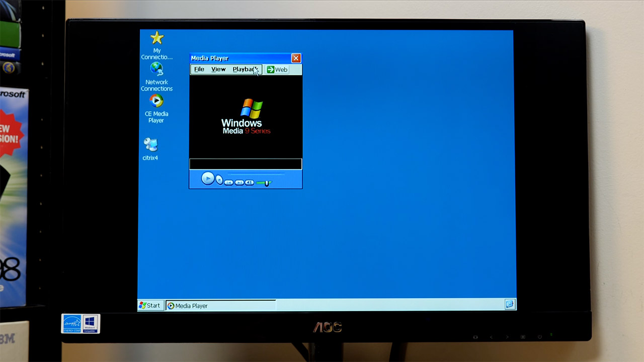The image size is (644, 362).
Task: Mute audio with the speaker button
Action: tap(250, 183)
